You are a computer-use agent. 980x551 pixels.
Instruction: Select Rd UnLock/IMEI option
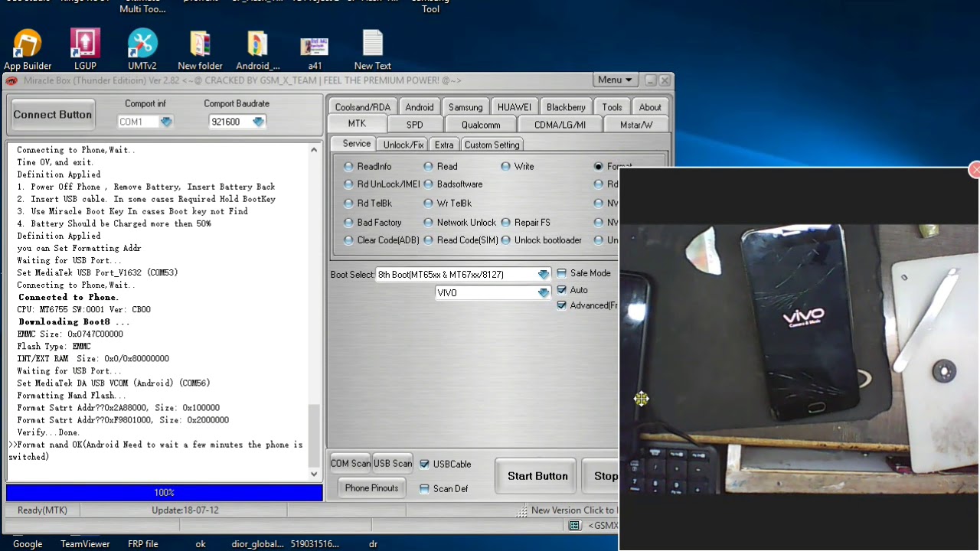pyautogui.click(x=381, y=184)
